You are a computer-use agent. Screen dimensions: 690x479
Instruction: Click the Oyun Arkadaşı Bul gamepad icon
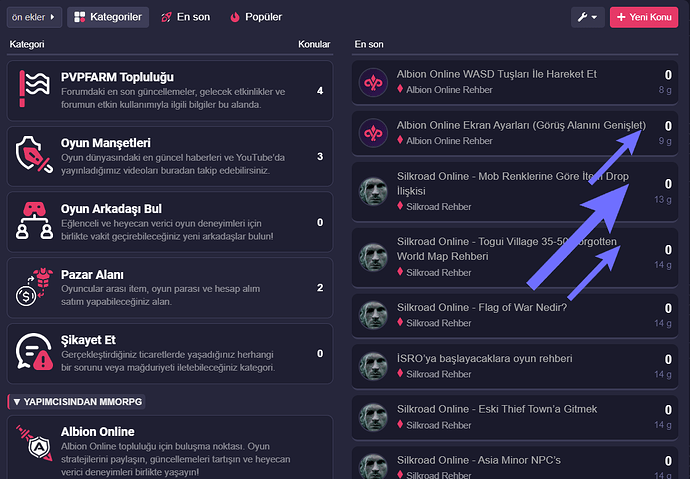[x=34, y=221]
